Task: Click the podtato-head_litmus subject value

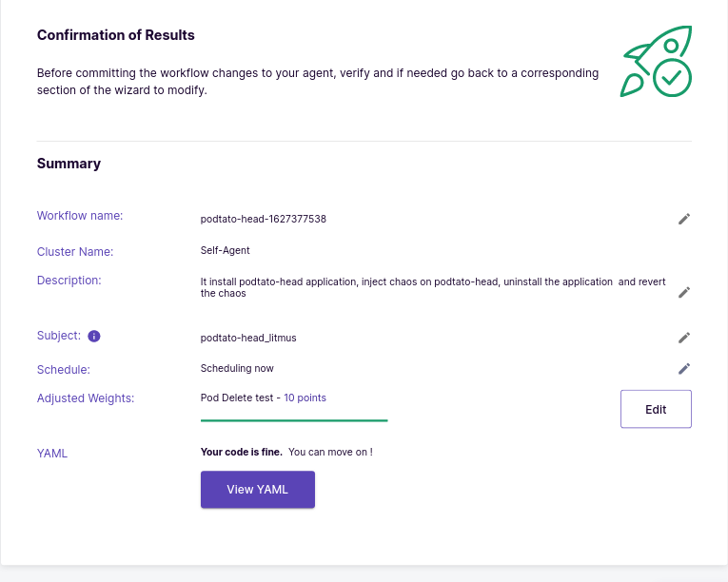Action: point(248,338)
